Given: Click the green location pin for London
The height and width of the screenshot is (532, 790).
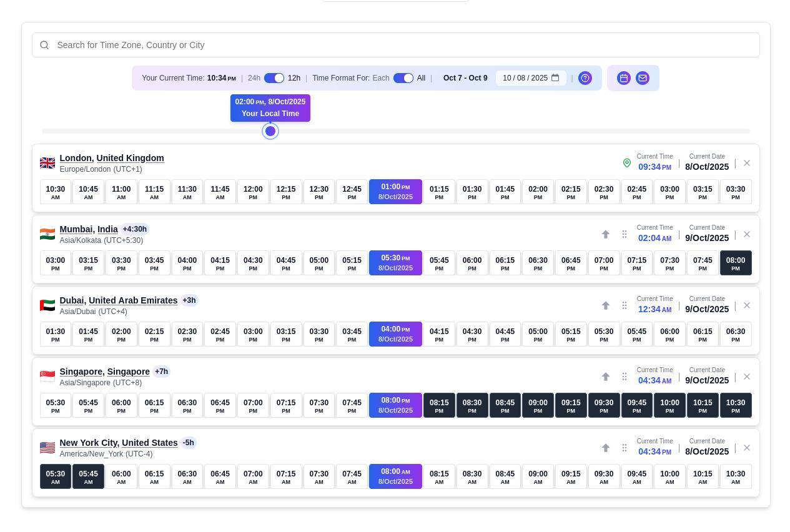Looking at the screenshot, I should point(627,163).
